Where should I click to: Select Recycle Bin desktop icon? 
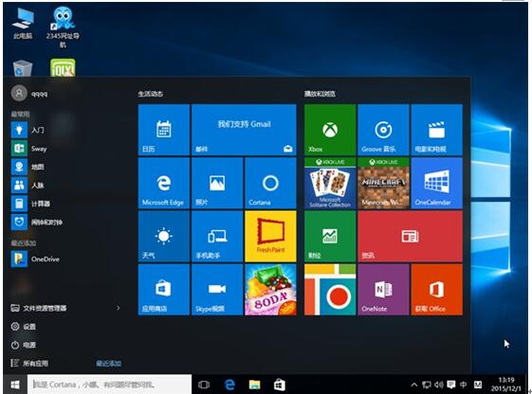[x=23, y=68]
